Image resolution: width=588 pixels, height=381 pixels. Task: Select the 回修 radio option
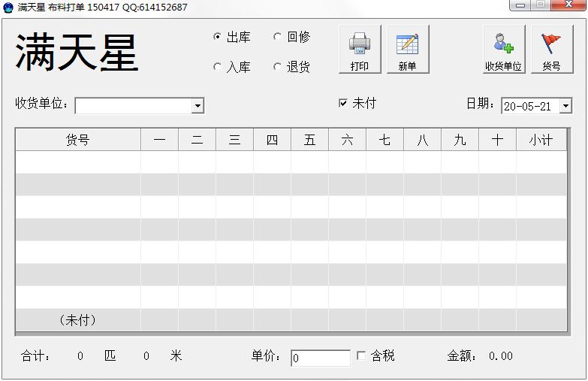278,37
